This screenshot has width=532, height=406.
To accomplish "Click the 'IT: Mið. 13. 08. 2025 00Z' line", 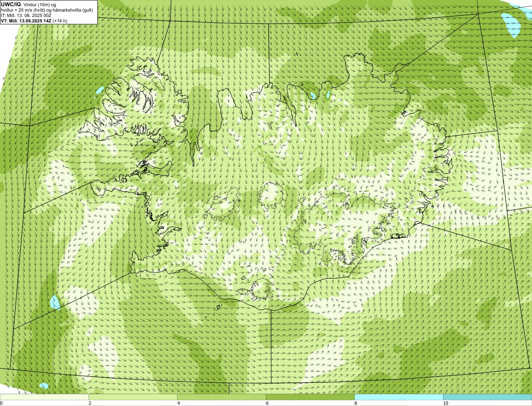I will (26, 15).
